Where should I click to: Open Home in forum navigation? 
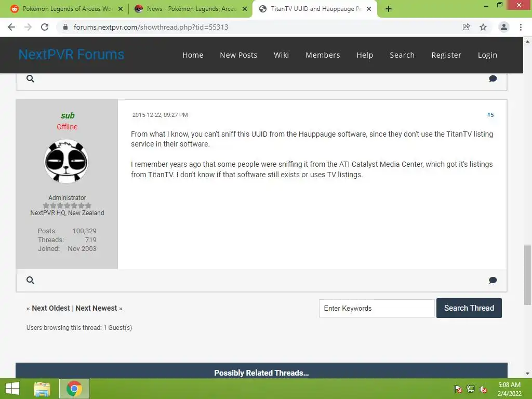[193, 55]
